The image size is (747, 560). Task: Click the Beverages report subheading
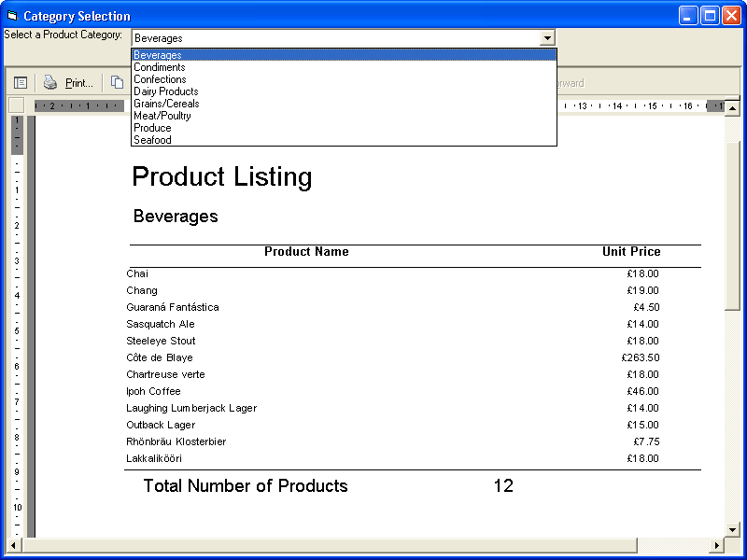tap(176, 217)
